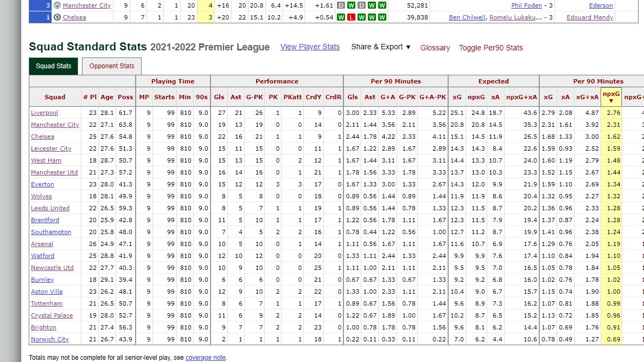
Task: Sort by the G+A-PK column header
Action: coord(432,97)
